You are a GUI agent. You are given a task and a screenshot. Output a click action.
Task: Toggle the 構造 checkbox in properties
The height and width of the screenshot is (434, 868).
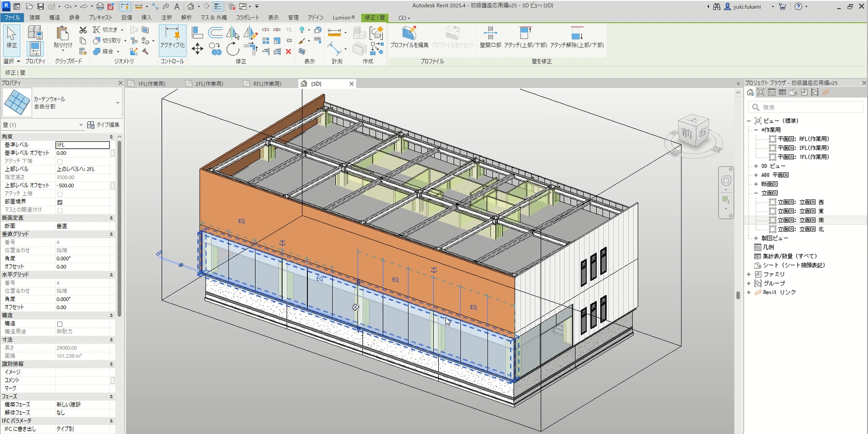click(60, 324)
